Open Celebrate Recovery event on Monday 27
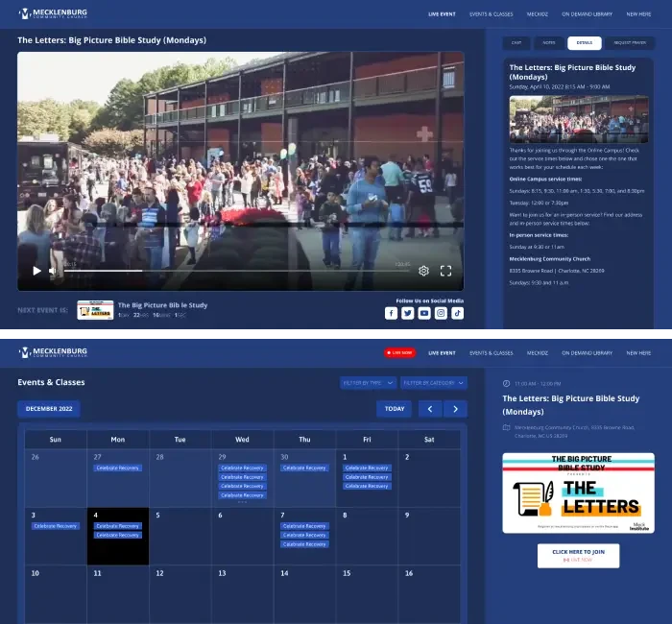This screenshot has width=672, height=624. [117, 468]
